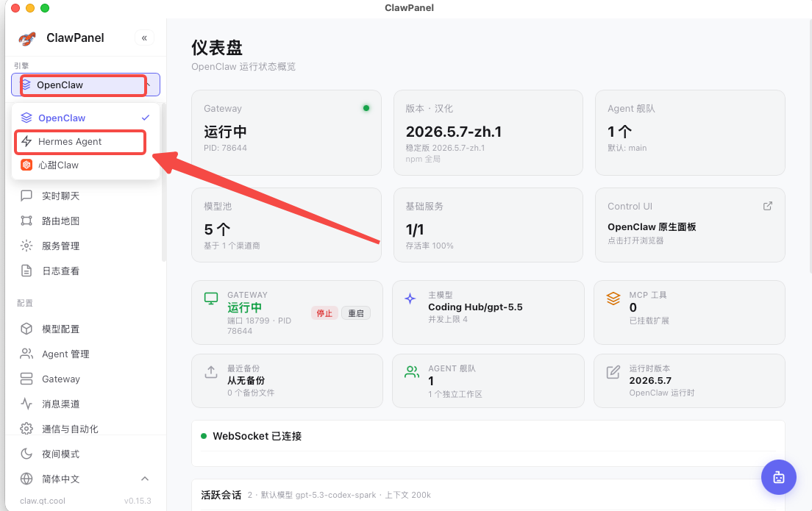Click the ClawPanel lobster logo

(x=27, y=37)
